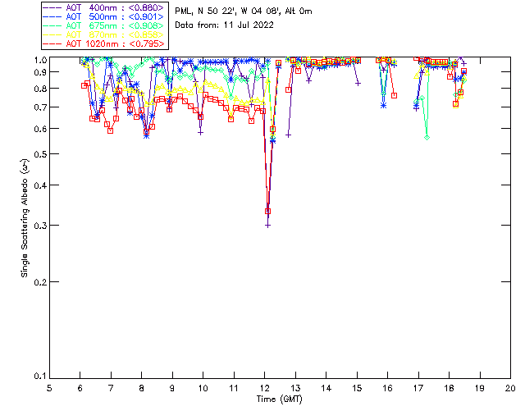This screenshot has height=420, width=525.
Task: Click the lowest green diamond marker after hour 17
Action: (x=427, y=138)
